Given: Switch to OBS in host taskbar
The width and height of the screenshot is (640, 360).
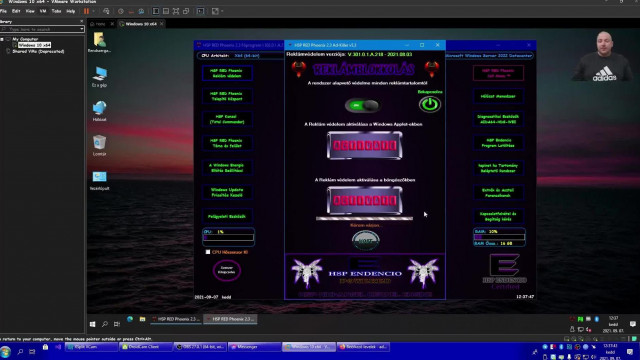Looking at the screenshot, I should click(200, 347).
